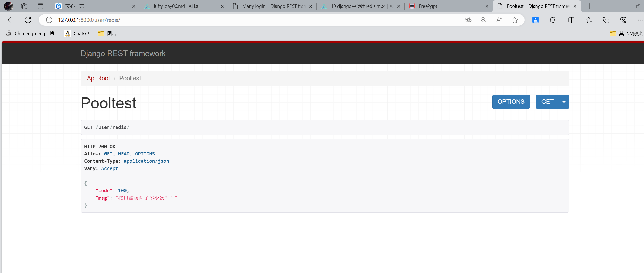Open the tab actions menu icon
The image size is (644, 273).
41,6
